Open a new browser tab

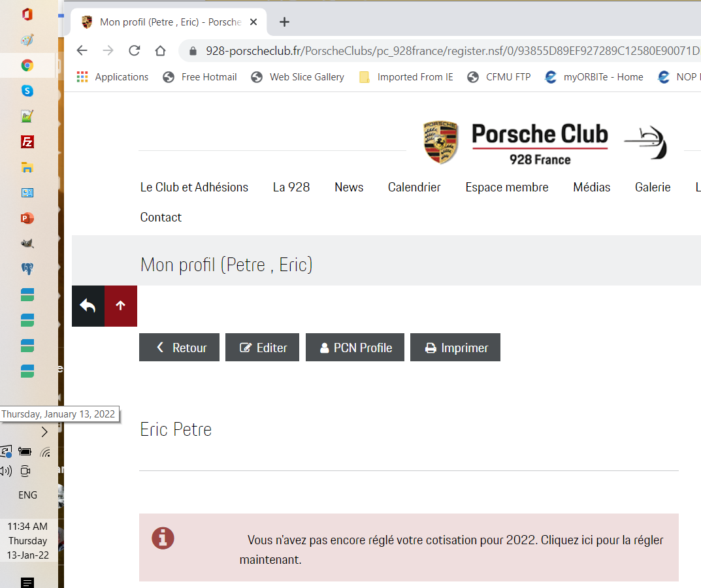[x=284, y=22]
